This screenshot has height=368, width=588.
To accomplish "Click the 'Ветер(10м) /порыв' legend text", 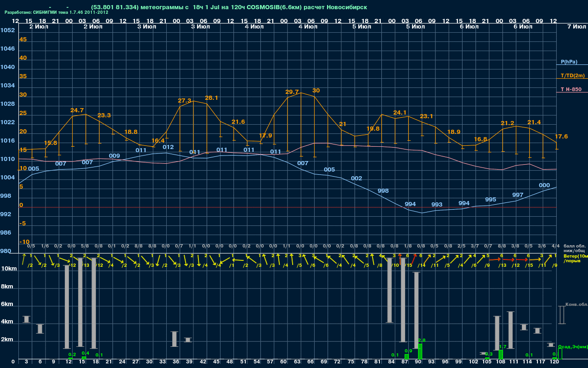I will pyautogui.click(x=575, y=259).
